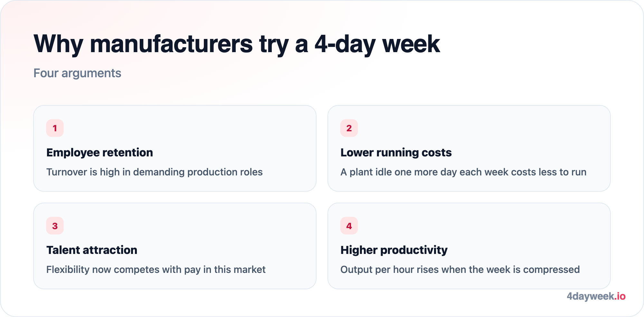Click the word manufacturers in title

coord(171,44)
